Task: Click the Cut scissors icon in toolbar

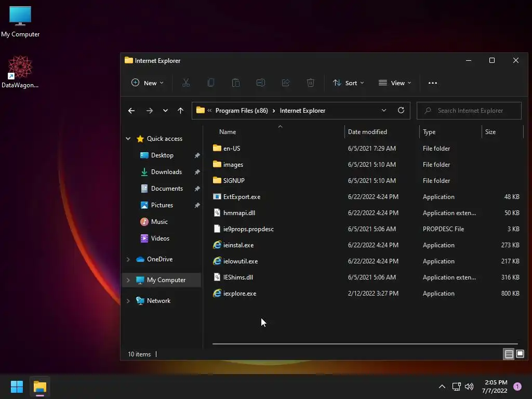Action: (185, 83)
